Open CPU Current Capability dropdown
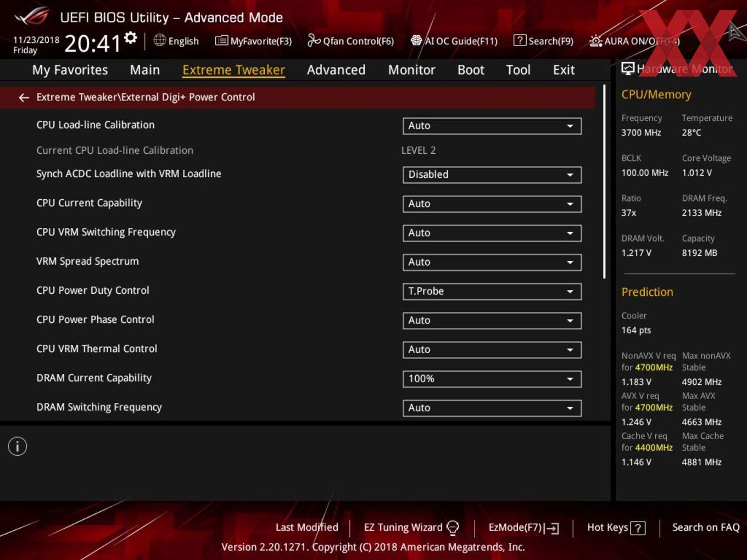This screenshot has height=560, width=747. [x=492, y=204]
